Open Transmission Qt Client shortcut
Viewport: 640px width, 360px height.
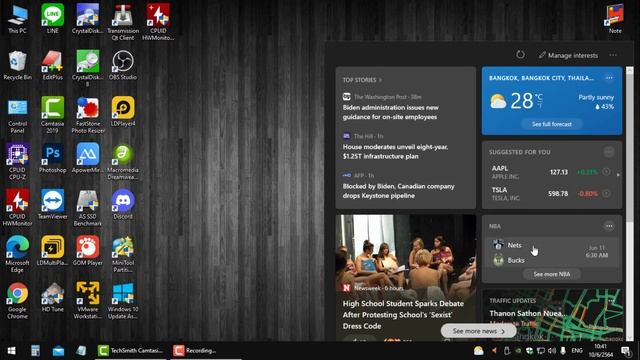pos(123,22)
